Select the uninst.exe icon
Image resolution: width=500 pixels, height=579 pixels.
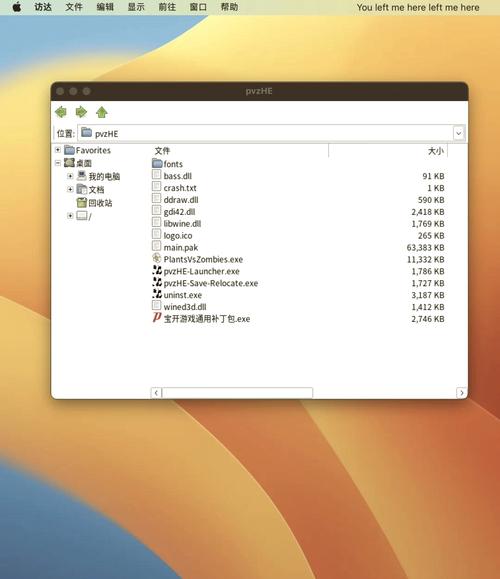pos(157,294)
